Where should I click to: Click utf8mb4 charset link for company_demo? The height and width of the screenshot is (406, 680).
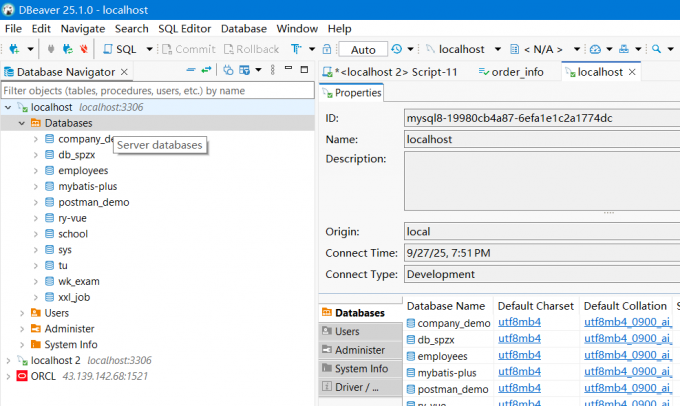click(x=521, y=323)
